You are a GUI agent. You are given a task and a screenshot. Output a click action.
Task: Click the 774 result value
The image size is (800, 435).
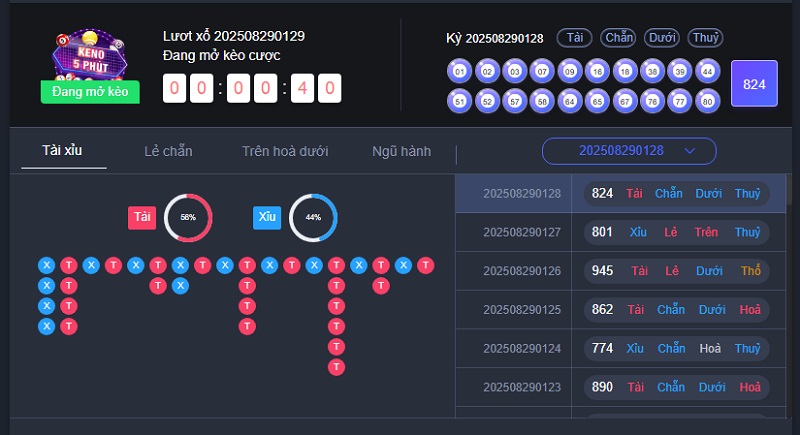[x=602, y=348]
